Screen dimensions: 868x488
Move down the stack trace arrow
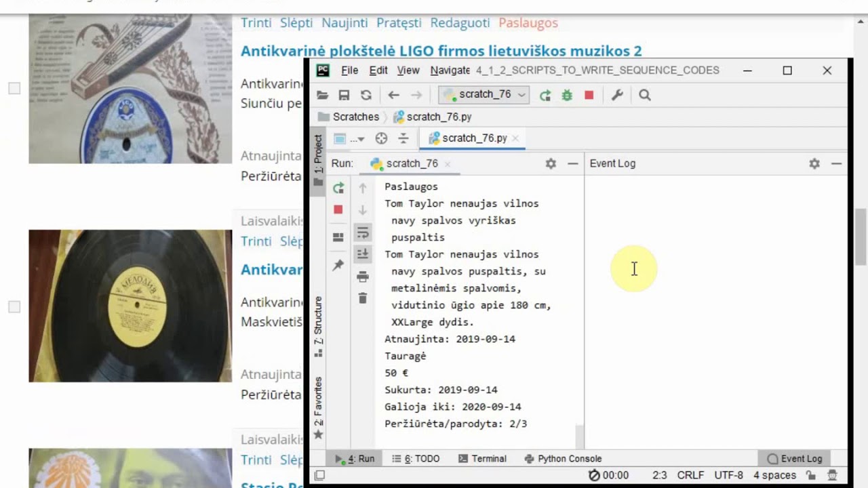tap(363, 209)
